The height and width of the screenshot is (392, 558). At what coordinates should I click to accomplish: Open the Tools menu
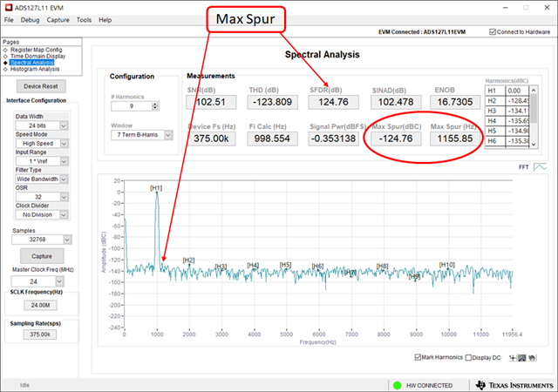tap(84, 20)
